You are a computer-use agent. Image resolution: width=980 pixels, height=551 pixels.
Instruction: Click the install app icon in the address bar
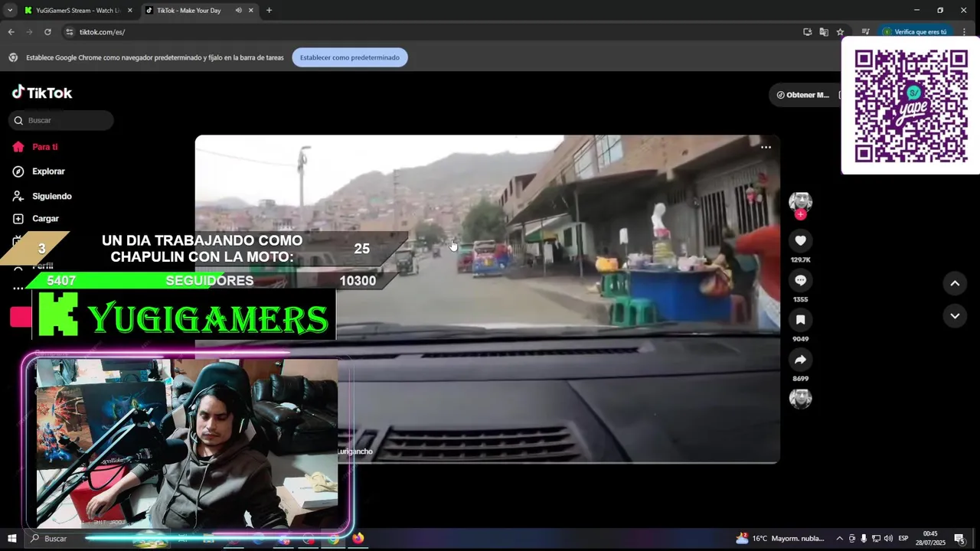point(807,32)
